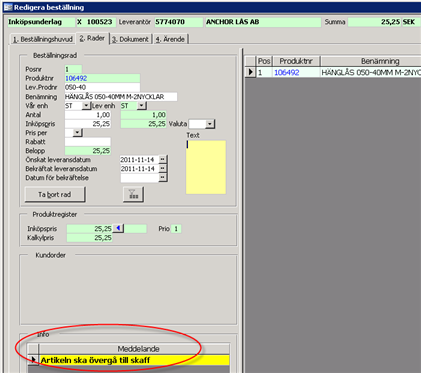Click the supplier name ANCHOR LÅS AB

pos(263,22)
